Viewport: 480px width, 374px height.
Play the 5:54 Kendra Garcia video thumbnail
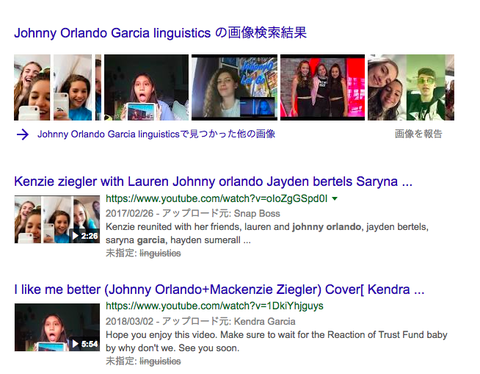(57, 327)
